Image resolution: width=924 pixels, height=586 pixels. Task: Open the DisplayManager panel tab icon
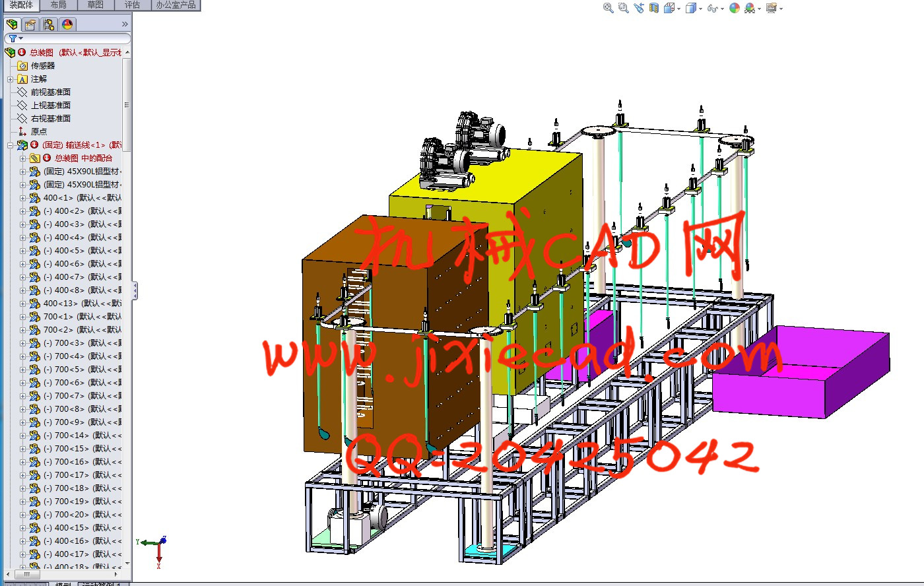[67, 24]
